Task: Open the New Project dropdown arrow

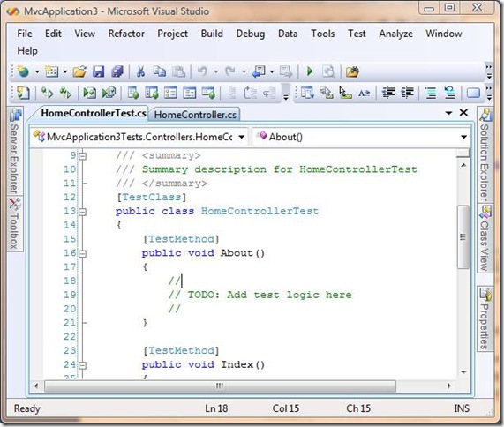Action: click(37, 71)
